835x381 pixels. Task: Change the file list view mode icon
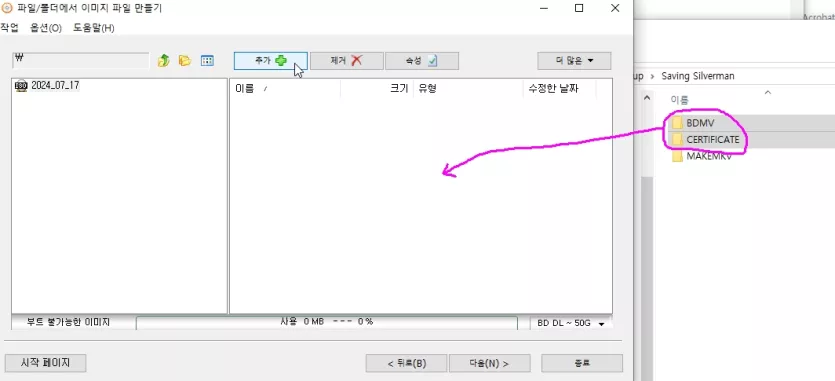point(207,61)
